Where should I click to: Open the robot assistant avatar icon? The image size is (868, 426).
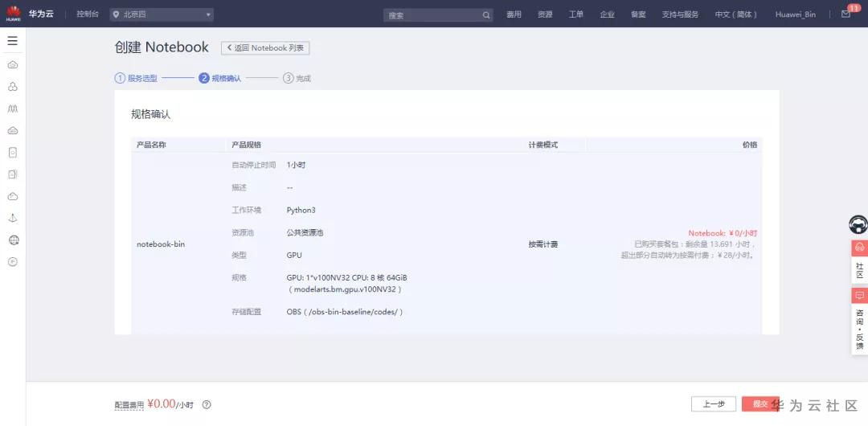pos(858,224)
